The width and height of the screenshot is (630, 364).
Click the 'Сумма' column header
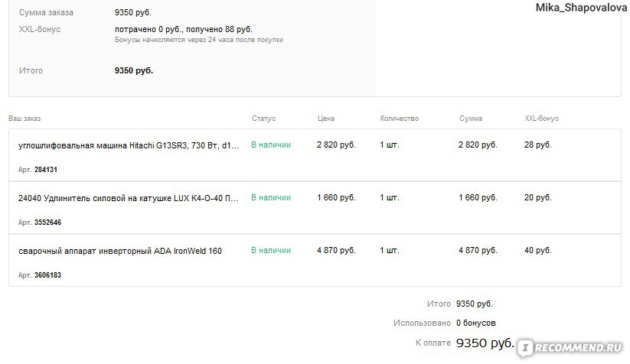tap(471, 119)
